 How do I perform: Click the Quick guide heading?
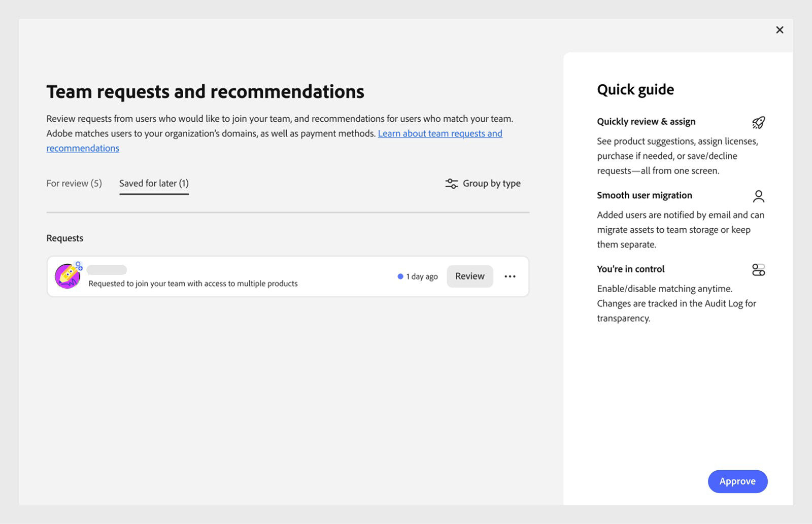[635, 90]
